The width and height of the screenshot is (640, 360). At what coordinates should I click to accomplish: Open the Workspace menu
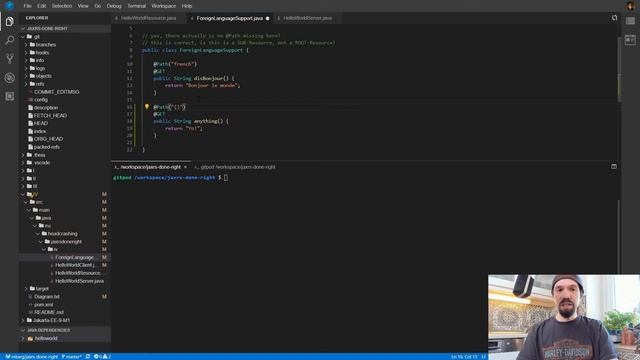coord(163,6)
